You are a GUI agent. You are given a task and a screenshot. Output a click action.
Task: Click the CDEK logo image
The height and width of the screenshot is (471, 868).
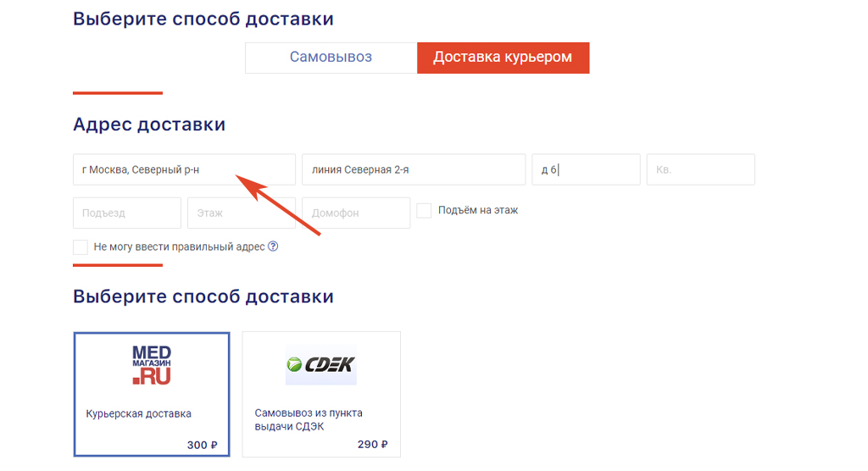coord(321,364)
